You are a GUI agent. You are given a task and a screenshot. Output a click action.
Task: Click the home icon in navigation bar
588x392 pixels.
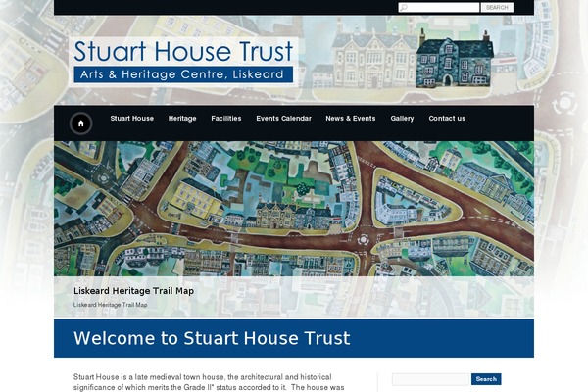coord(80,123)
